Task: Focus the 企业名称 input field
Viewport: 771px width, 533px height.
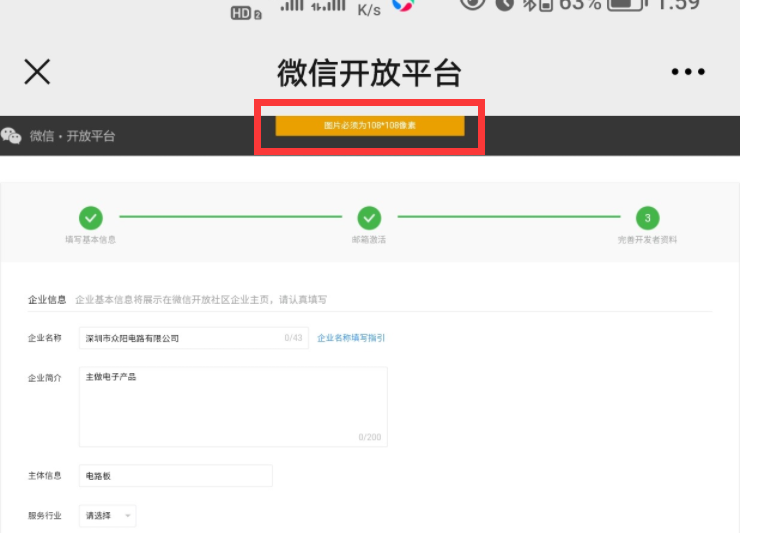Action: tap(194, 338)
